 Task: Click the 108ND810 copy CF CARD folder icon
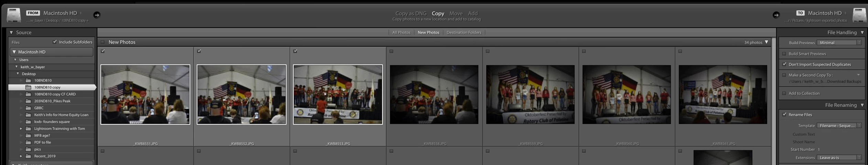[x=29, y=94]
